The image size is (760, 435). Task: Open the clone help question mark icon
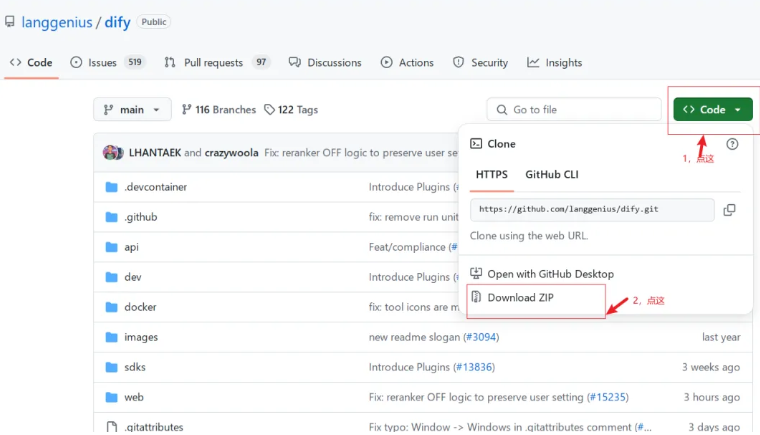732,144
